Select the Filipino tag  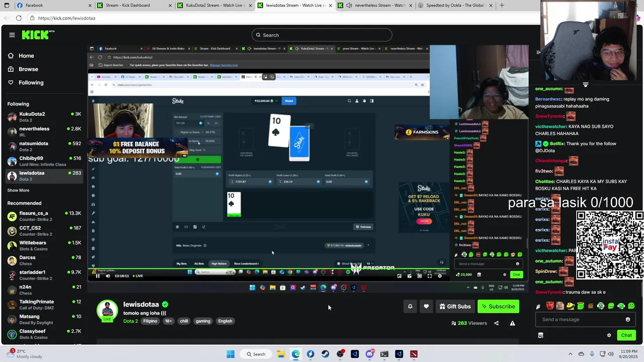pyautogui.click(x=150, y=321)
